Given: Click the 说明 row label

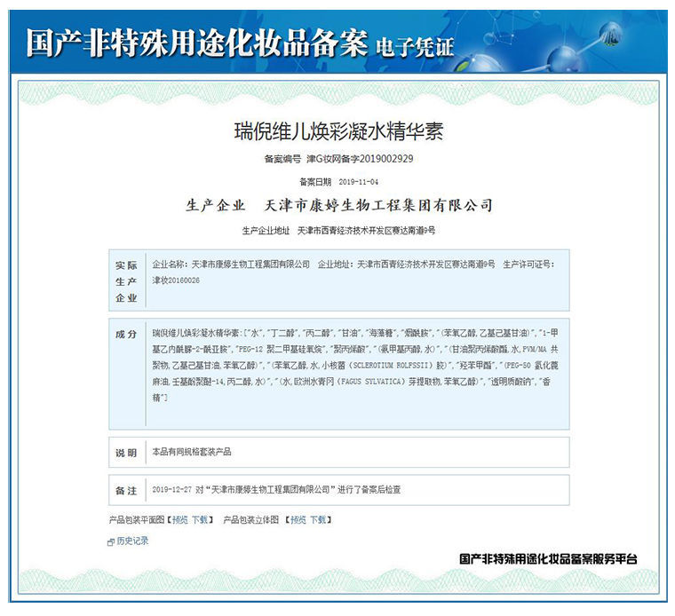Looking at the screenshot, I should pos(126,453).
